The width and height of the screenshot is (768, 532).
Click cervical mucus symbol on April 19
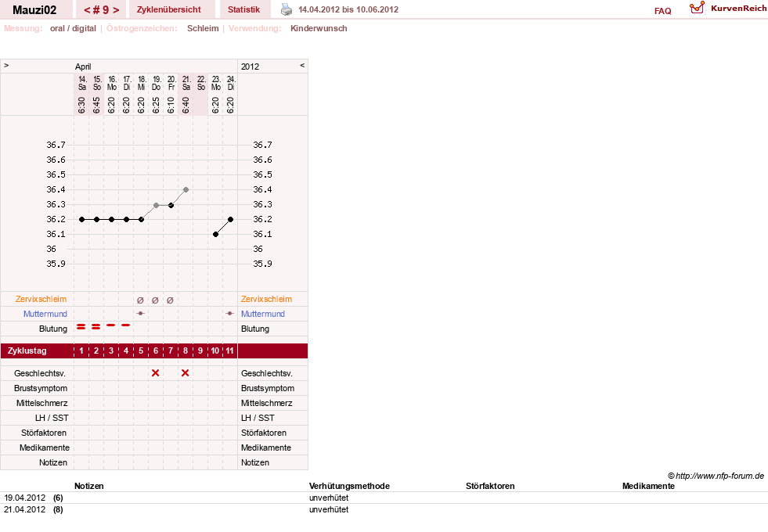[x=155, y=300]
